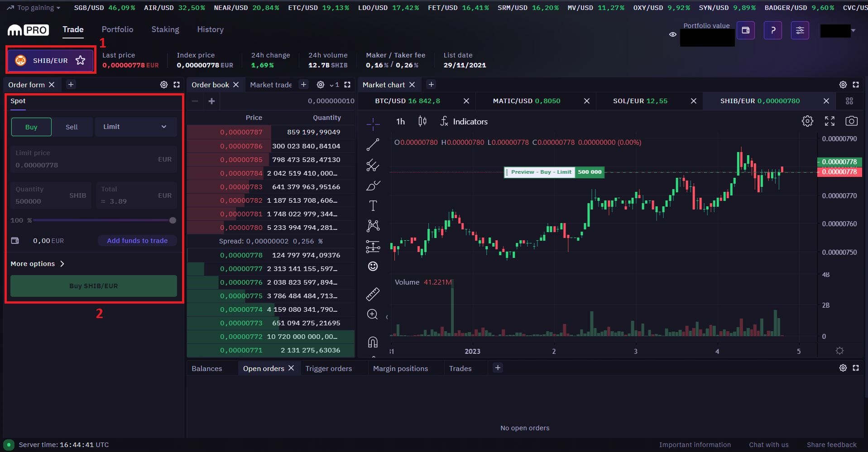Click the Buy SHIB/EUR button
868x452 pixels.
(94, 286)
